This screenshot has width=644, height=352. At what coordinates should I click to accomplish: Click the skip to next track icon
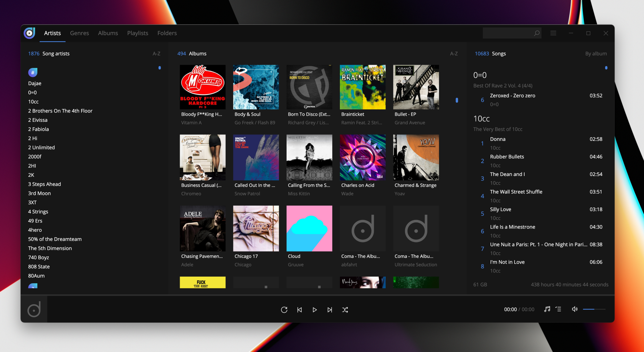[x=330, y=309]
